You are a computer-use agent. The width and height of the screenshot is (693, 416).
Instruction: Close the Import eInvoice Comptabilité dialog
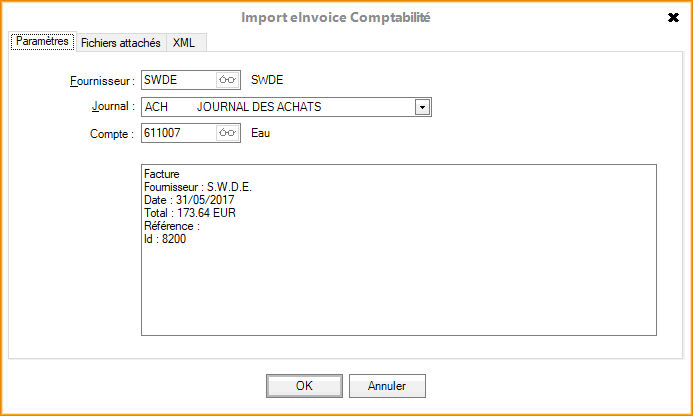pyautogui.click(x=673, y=17)
